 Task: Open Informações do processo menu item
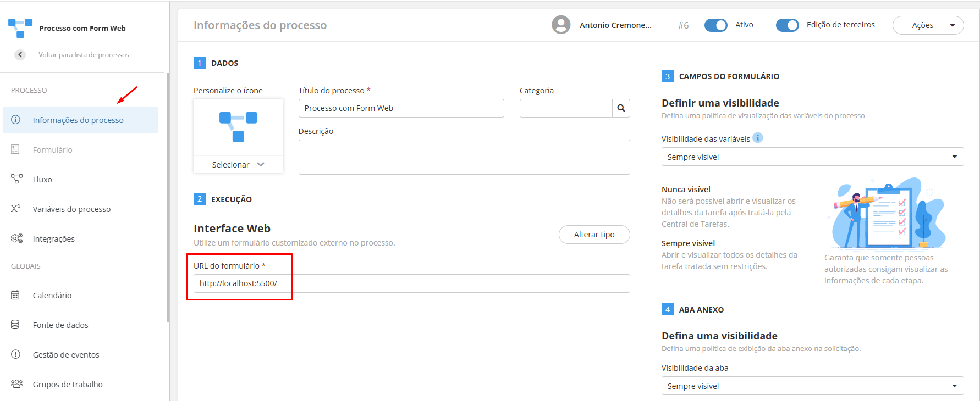click(81, 120)
